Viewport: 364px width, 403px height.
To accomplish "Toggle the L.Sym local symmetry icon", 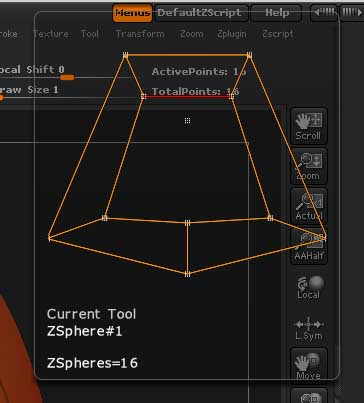I will click(309, 330).
